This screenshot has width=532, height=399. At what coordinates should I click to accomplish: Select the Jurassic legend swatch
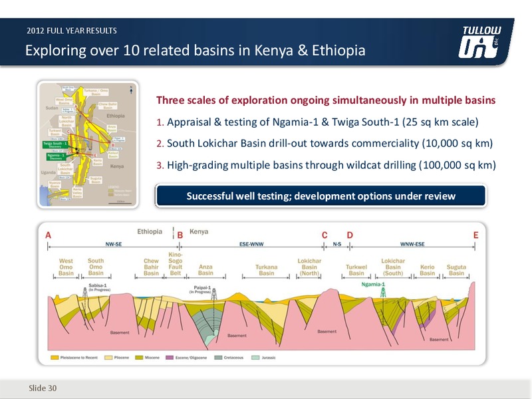coord(256,358)
